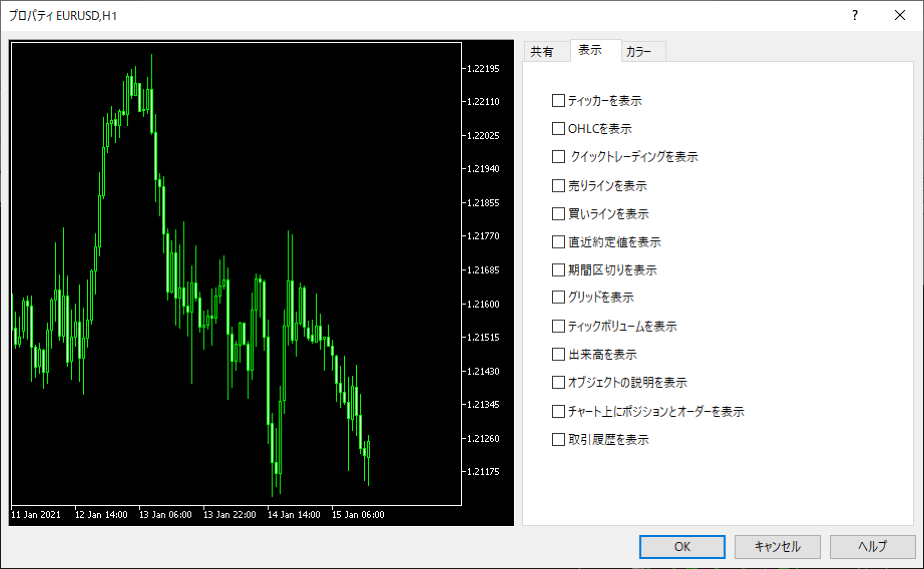Select the 表示 tab
The width and height of the screenshot is (924, 569).
point(596,51)
